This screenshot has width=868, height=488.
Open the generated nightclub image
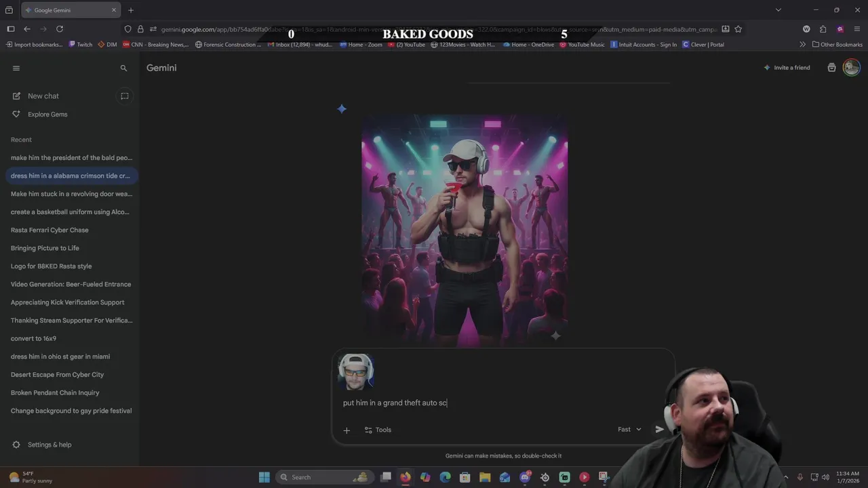(x=465, y=230)
